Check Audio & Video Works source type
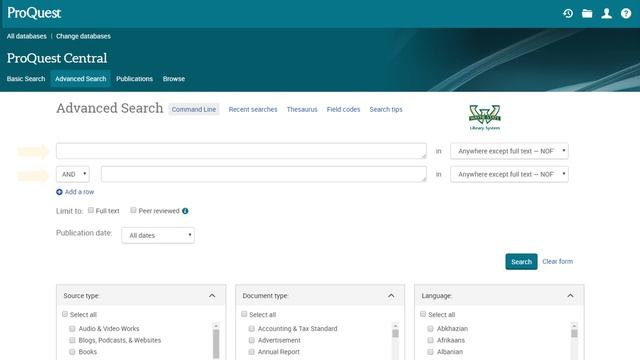The image size is (640, 360). [x=72, y=329]
